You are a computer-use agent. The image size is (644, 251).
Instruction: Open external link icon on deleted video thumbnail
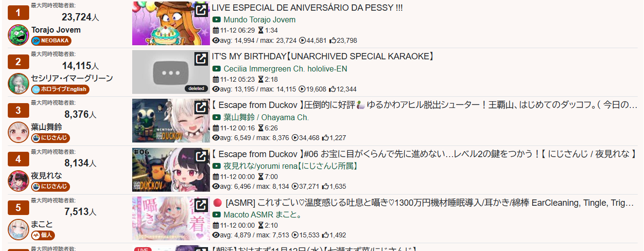click(x=201, y=59)
